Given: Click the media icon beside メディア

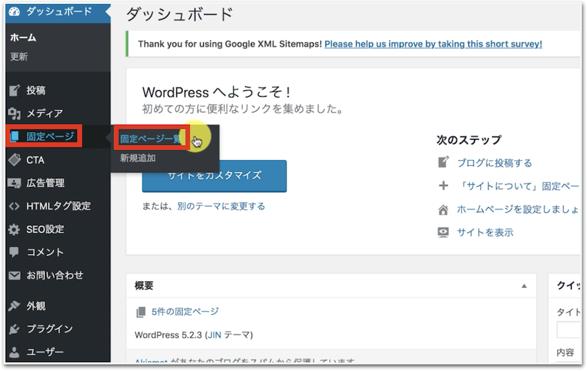Looking at the screenshot, I should pyautogui.click(x=14, y=114).
